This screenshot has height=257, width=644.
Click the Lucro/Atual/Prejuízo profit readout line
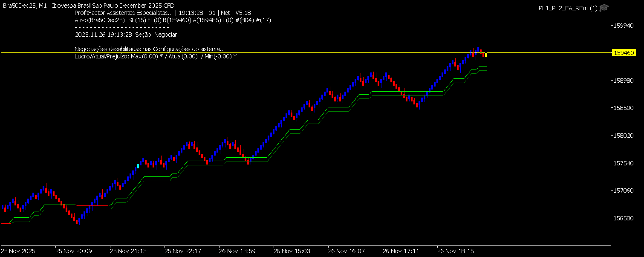point(155,56)
